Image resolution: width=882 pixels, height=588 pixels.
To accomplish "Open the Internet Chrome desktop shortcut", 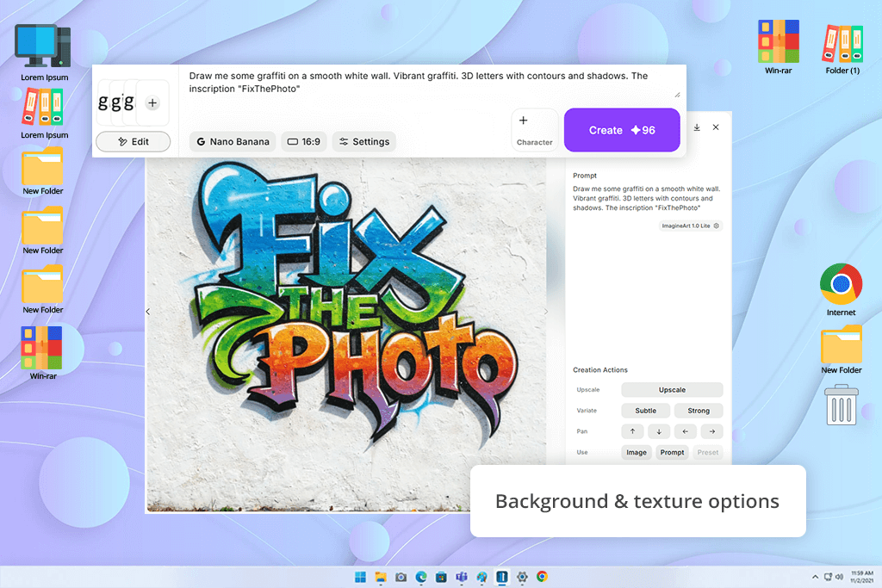I will click(841, 289).
